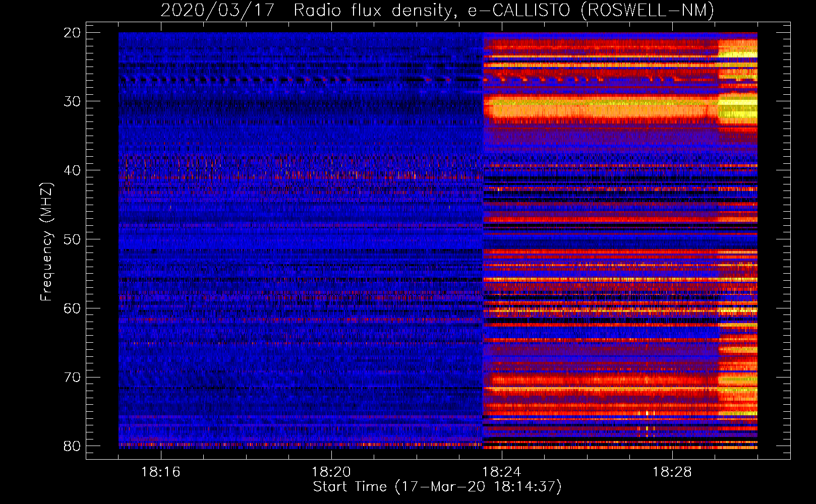The image size is (816, 504).
Task: Click the 18:28 time tick label
Action: tap(672, 472)
